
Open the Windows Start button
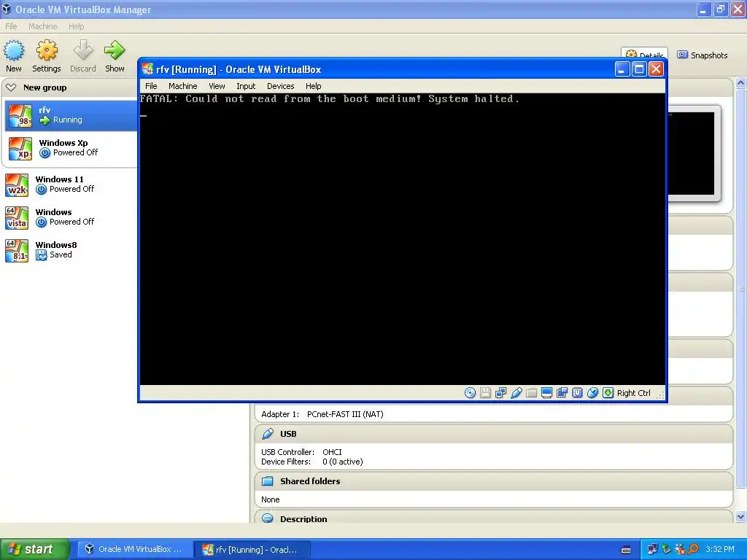click(x=35, y=549)
